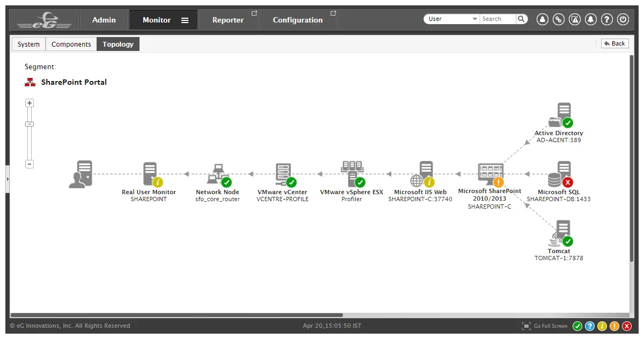
Task: Open the User dropdown in search bar
Action: tap(451, 19)
